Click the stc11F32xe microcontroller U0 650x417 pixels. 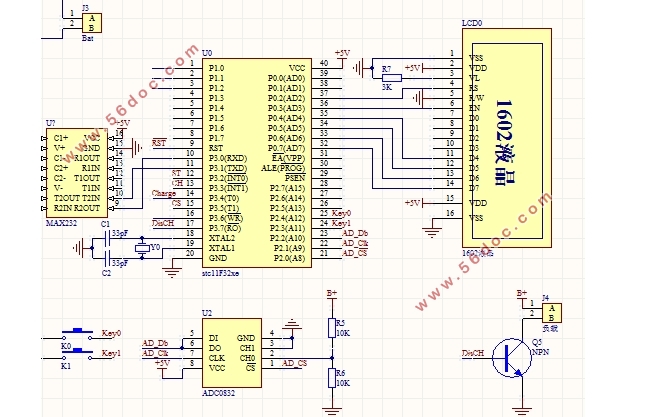point(257,163)
